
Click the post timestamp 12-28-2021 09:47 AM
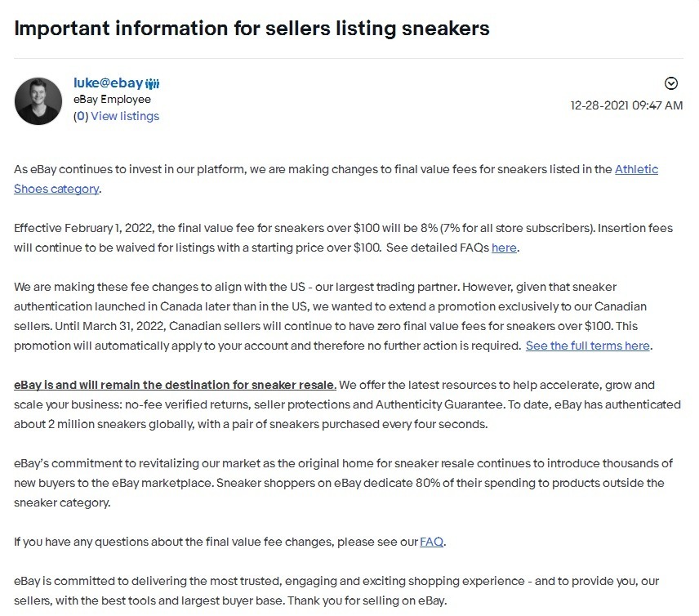point(626,105)
